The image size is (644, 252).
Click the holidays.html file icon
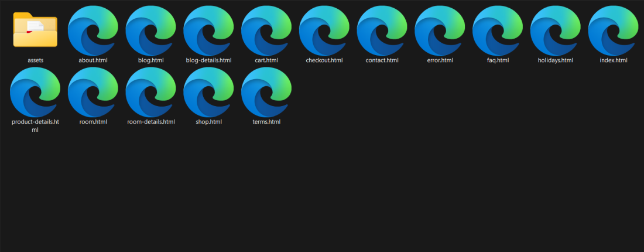(556, 30)
